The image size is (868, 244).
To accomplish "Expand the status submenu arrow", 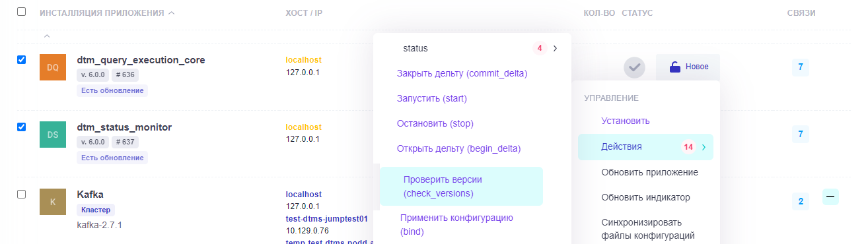I will (x=555, y=48).
